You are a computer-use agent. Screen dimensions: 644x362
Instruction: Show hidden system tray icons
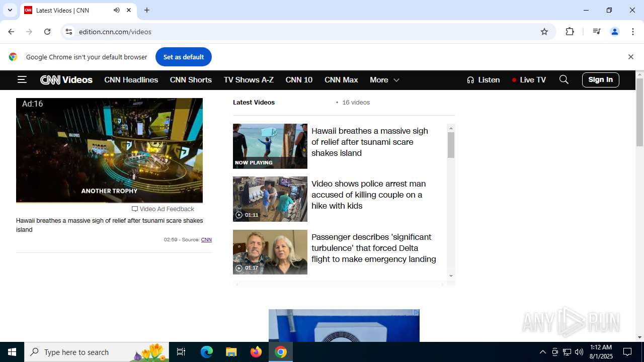click(x=542, y=352)
